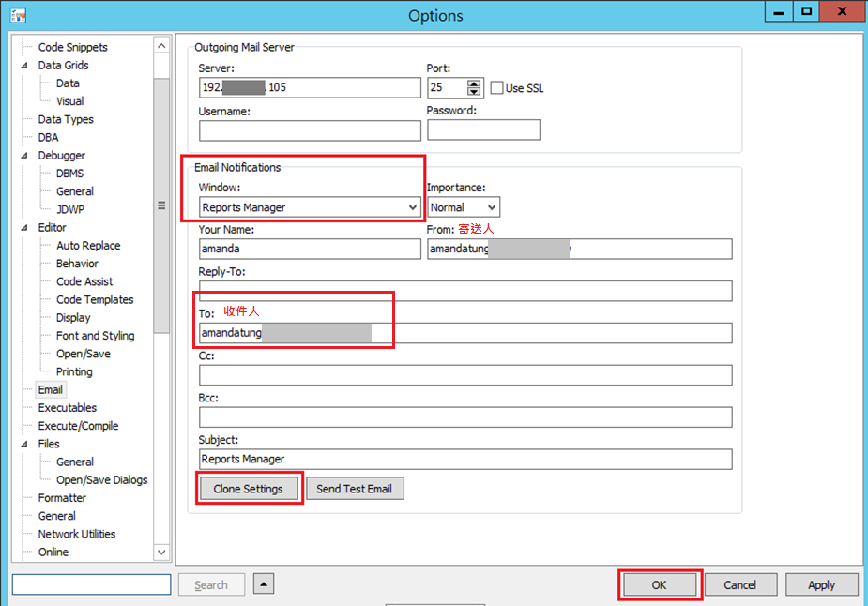
Task: Collapse the Debugger tree node
Action: pyautogui.click(x=23, y=155)
